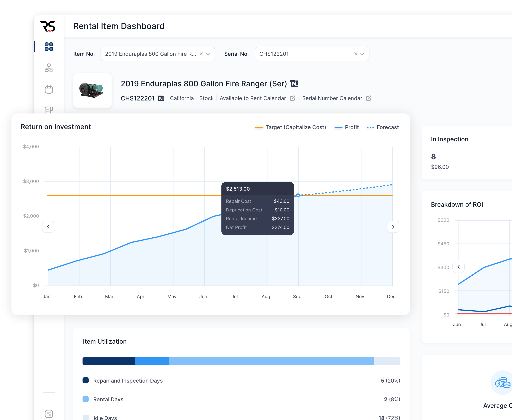Click California - Stock location text
The width and height of the screenshot is (512, 420).
tap(192, 98)
